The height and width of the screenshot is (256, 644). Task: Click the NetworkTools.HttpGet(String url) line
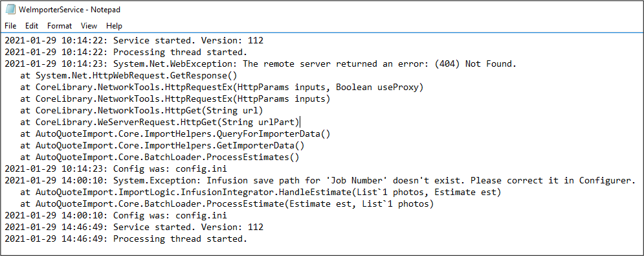[141, 111]
